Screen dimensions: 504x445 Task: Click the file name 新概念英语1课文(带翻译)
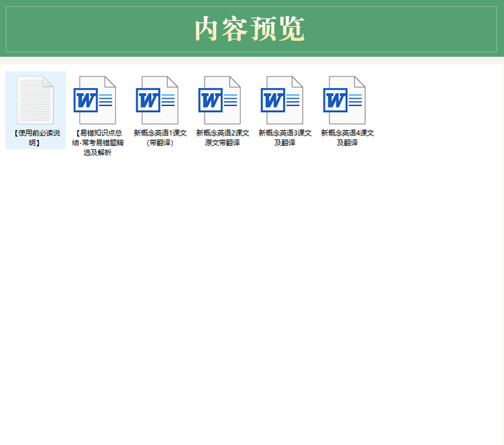[x=160, y=138]
